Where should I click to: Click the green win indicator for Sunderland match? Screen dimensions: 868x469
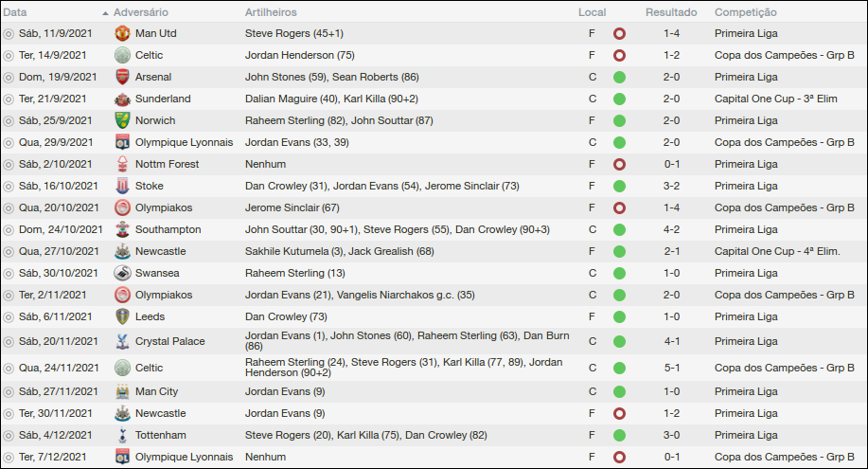619,99
